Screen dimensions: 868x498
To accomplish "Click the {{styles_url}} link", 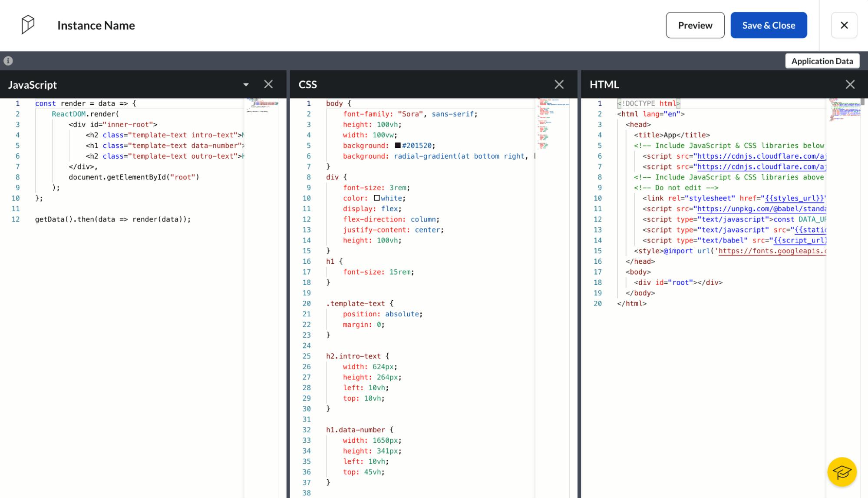I will click(x=794, y=199).
